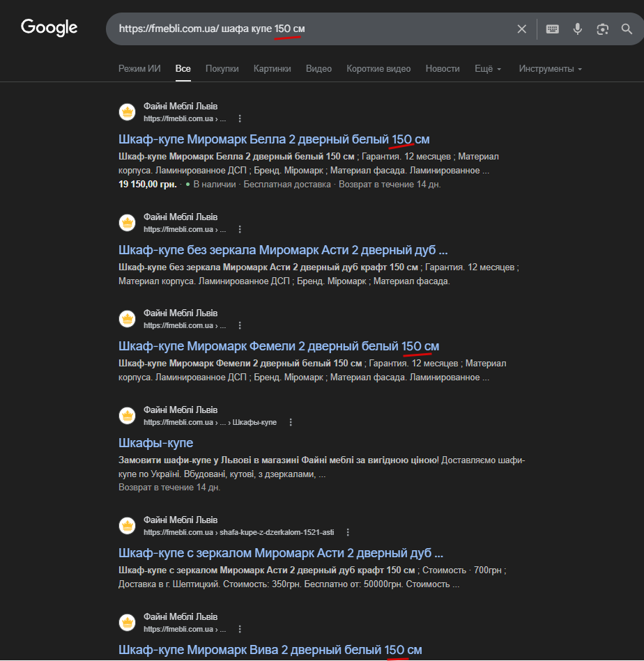The image size is (644, 661).
Task: Open search by image lens icon
Action: coord(603,29)
